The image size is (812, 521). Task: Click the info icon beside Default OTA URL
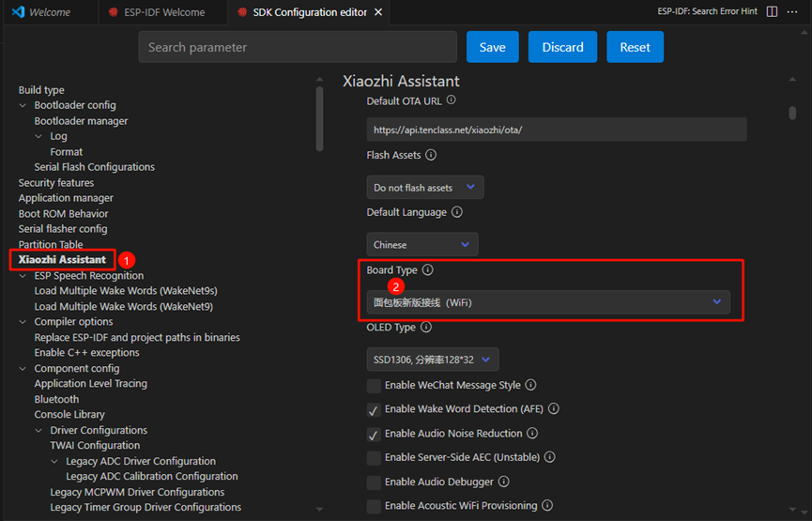tap(451, 100)
